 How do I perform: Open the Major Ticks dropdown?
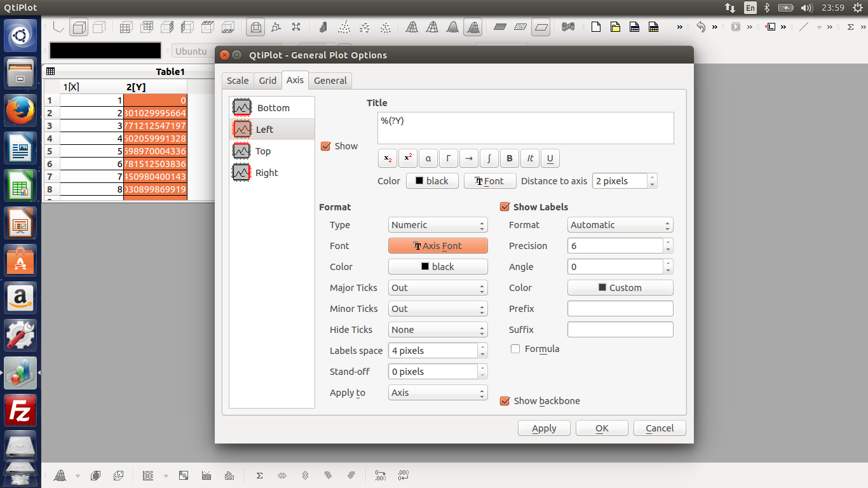[438, 288]
